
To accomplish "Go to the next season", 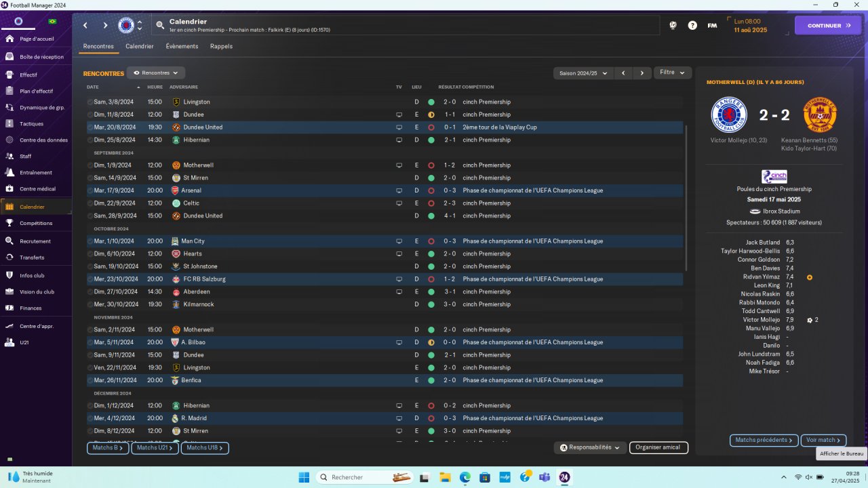I will click(642, 73).
